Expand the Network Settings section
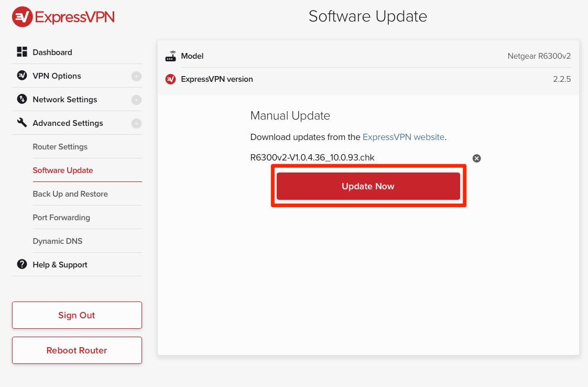The height and width of the screenshot is (387, 588). coord(136,99)
